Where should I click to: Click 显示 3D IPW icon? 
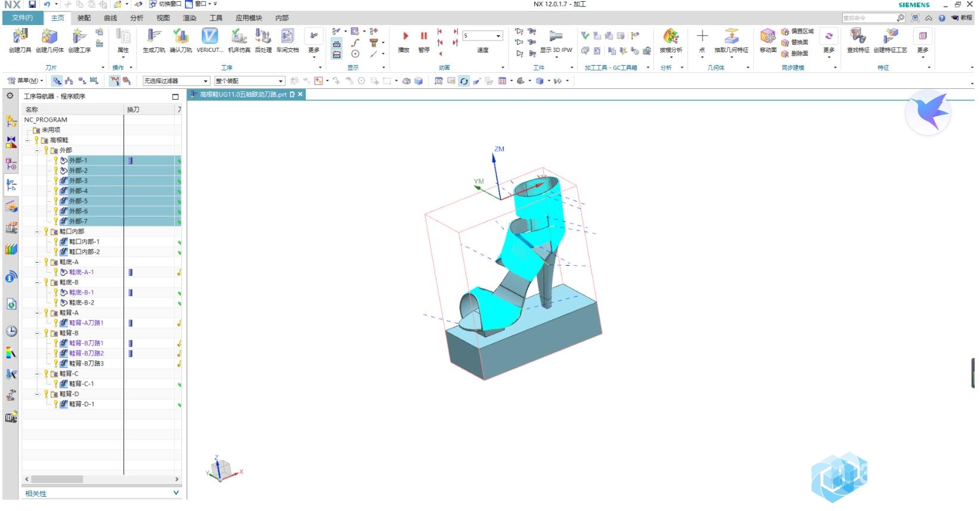tap(556, 40)
